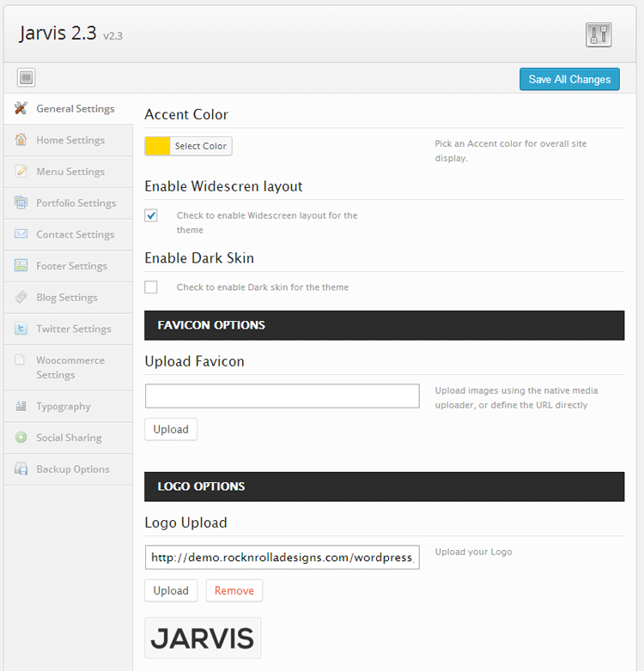Click the Home Settings house icon
This screenshot has width=644, height=671.
[21, 140]
